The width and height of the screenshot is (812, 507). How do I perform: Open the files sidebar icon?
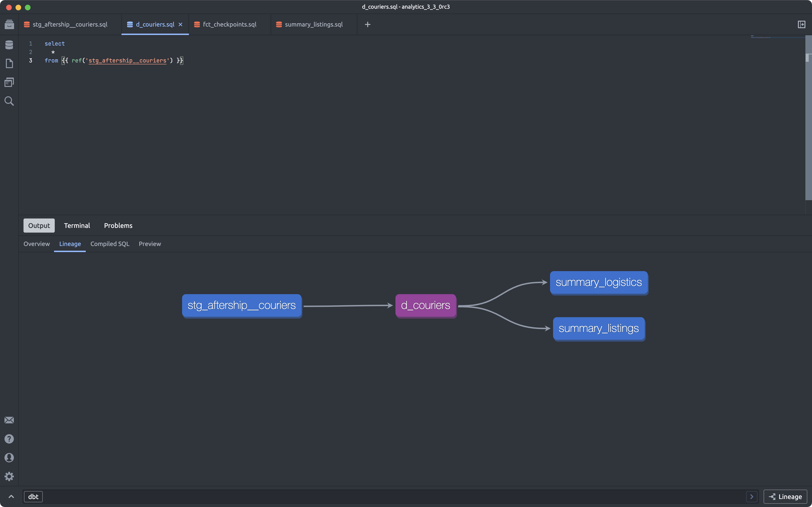click(x=9, y=63)
